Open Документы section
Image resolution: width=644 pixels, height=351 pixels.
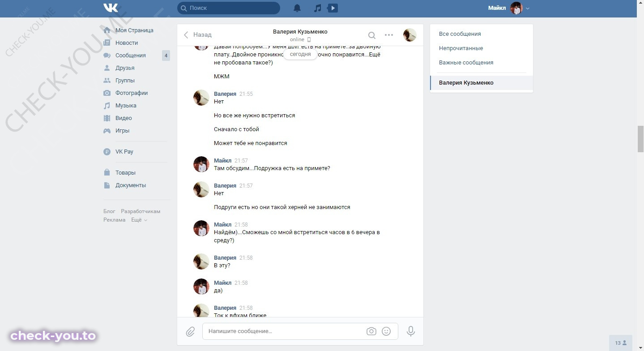[131, 185]
